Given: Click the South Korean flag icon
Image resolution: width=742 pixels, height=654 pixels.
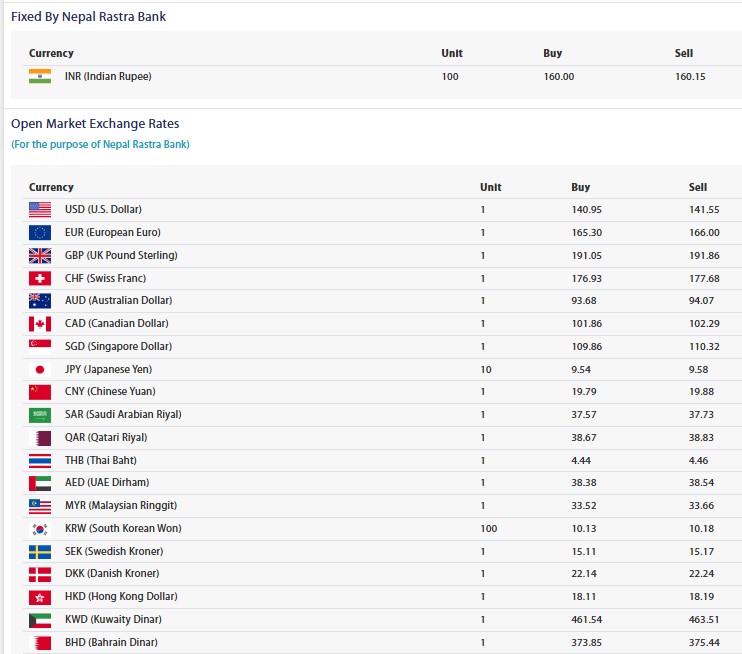Looking at the screenshot, I should tap(40, 529).
